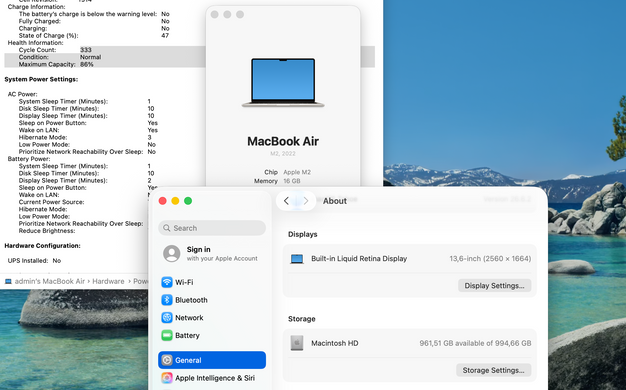
Task: Click the "Displays" section heading
Action: [x=303, y=234]
